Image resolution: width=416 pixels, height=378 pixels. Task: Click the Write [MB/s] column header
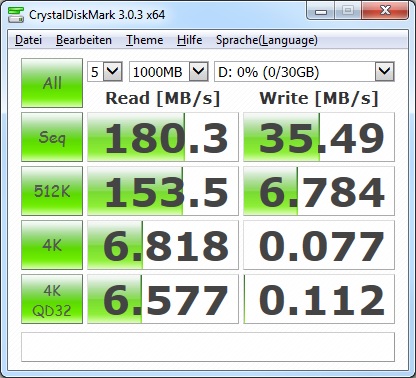[319, 98]
